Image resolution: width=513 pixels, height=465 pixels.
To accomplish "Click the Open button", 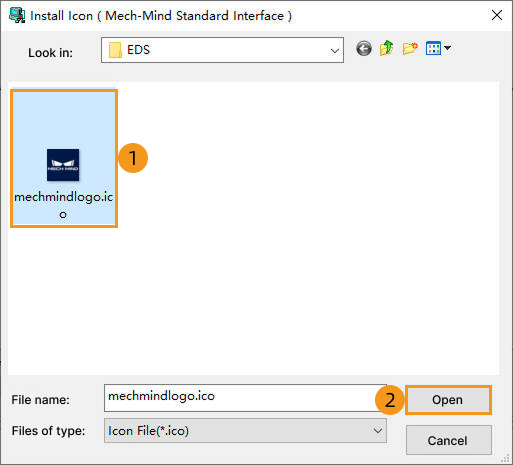I will (448, 400).
